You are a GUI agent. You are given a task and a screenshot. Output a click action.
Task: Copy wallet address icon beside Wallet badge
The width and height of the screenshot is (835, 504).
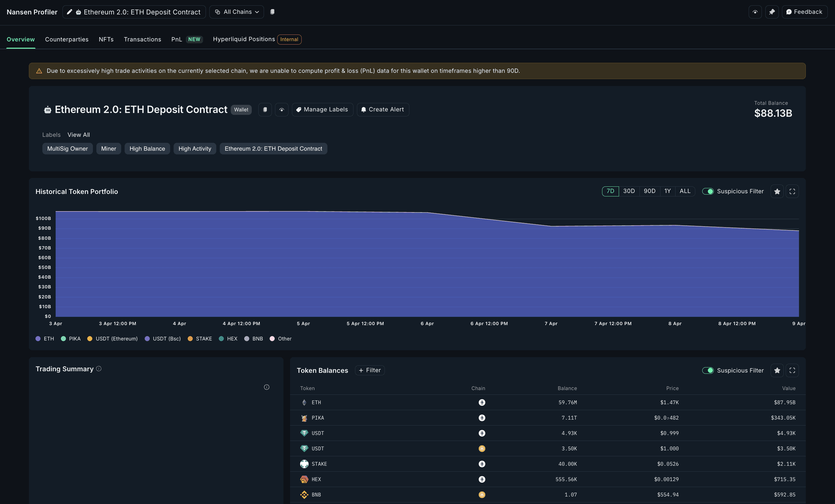pos(265,110)
